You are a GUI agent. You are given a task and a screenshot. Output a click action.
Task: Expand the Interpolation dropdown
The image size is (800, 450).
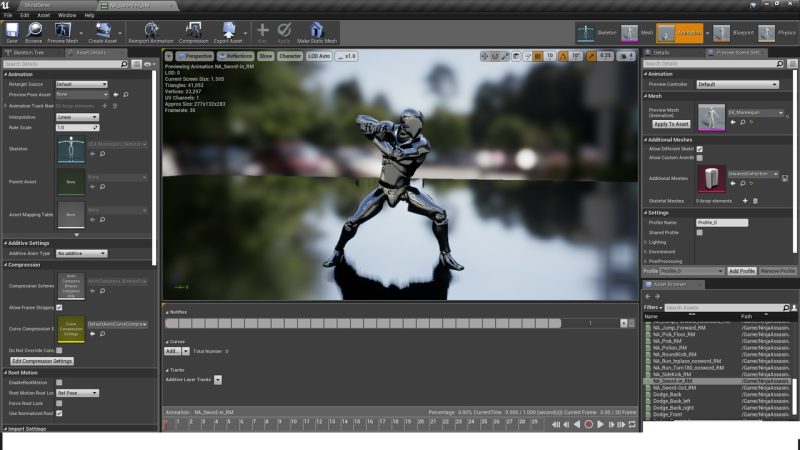pos(77,117)
